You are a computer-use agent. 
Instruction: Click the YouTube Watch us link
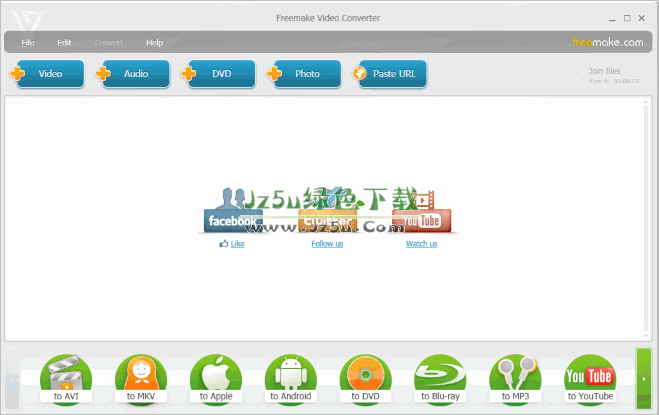(x=422, y=243)
